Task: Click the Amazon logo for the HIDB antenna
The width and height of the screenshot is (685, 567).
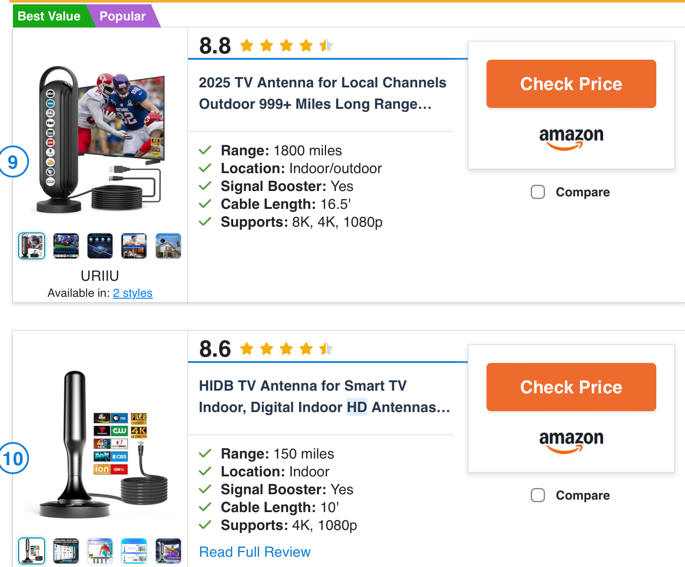Action: tap(571, 441)
